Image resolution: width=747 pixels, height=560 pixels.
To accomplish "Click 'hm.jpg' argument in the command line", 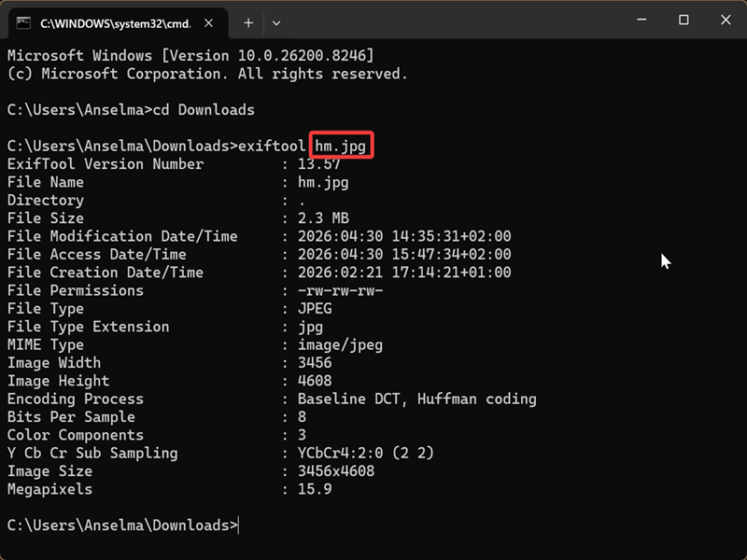I will [x=341, y=147].
